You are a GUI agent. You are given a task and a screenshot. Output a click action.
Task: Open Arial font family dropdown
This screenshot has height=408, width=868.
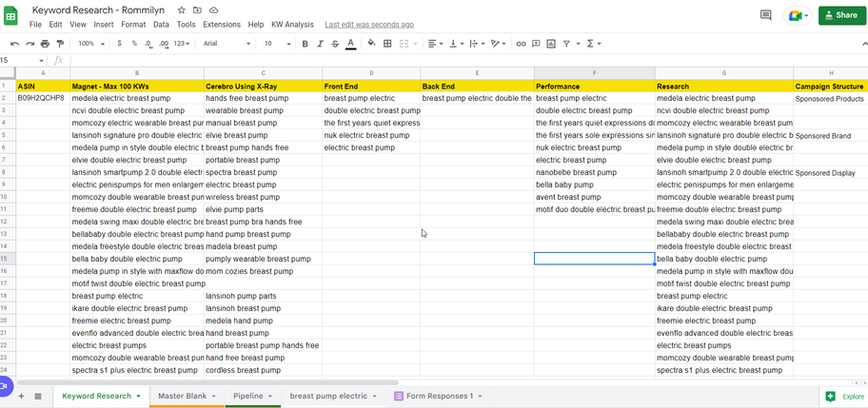click(227, 44)
